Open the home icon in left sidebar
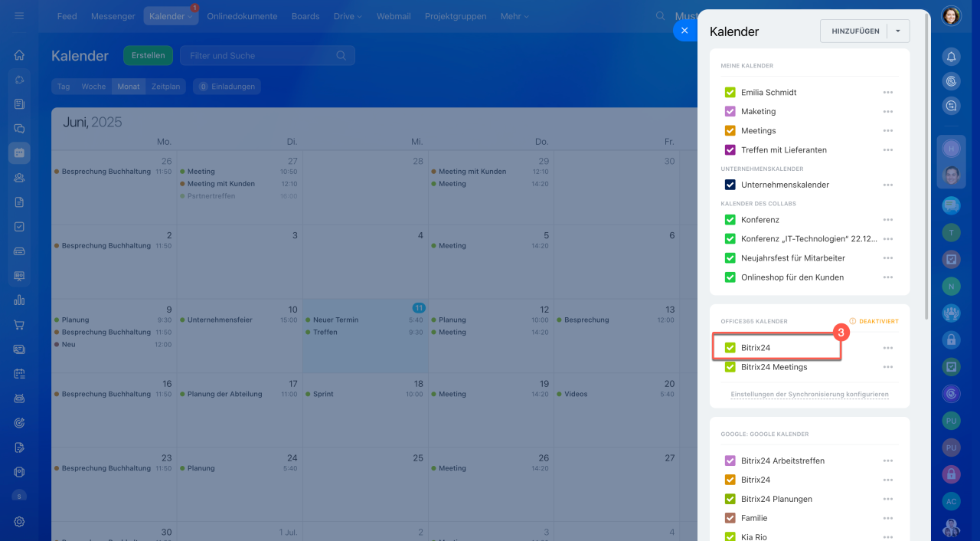 point(19,55)
